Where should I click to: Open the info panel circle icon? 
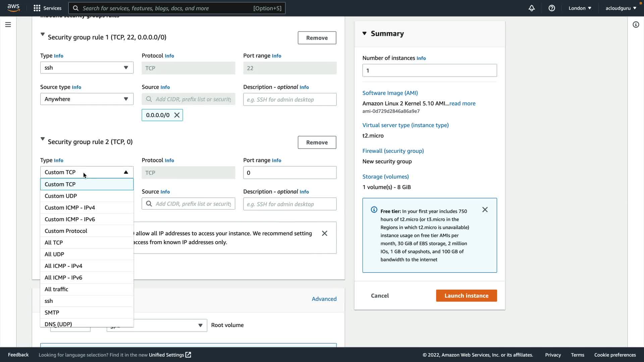pos(636,24)
